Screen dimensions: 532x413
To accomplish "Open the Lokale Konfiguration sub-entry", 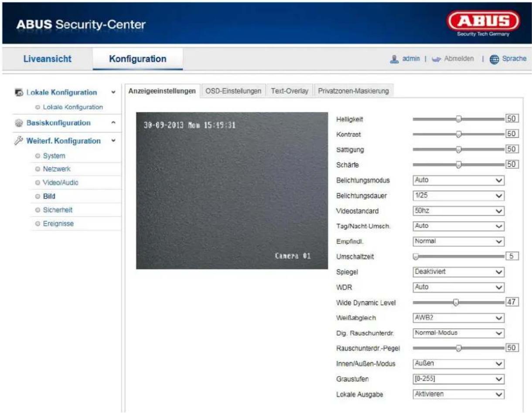I will [72, 107].
